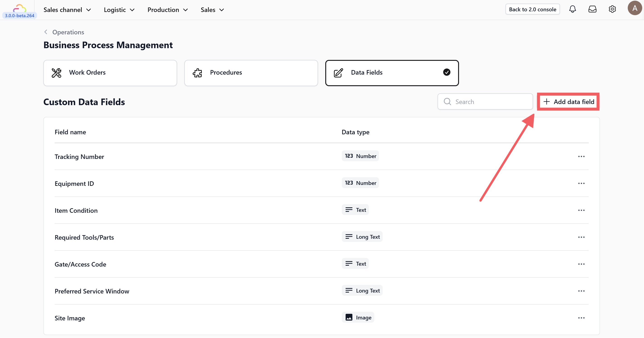Expand the Logistic menu
The height and width of the screenshot is (338, 644).
(x=119, y=10)
